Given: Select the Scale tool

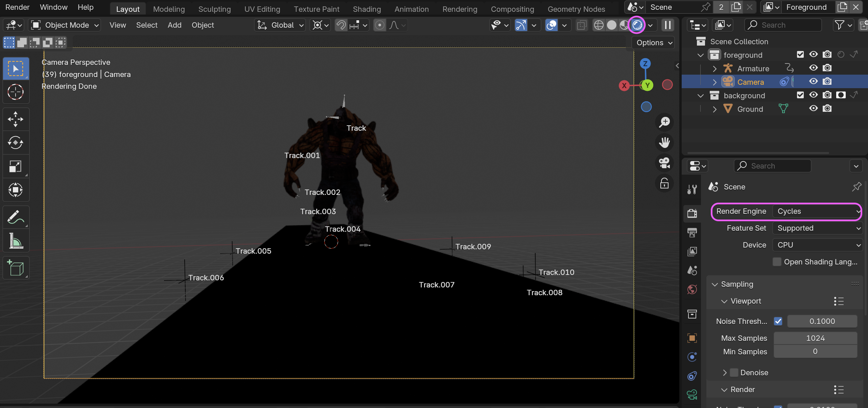Looking at the screenshot, I should coord(16,167).
